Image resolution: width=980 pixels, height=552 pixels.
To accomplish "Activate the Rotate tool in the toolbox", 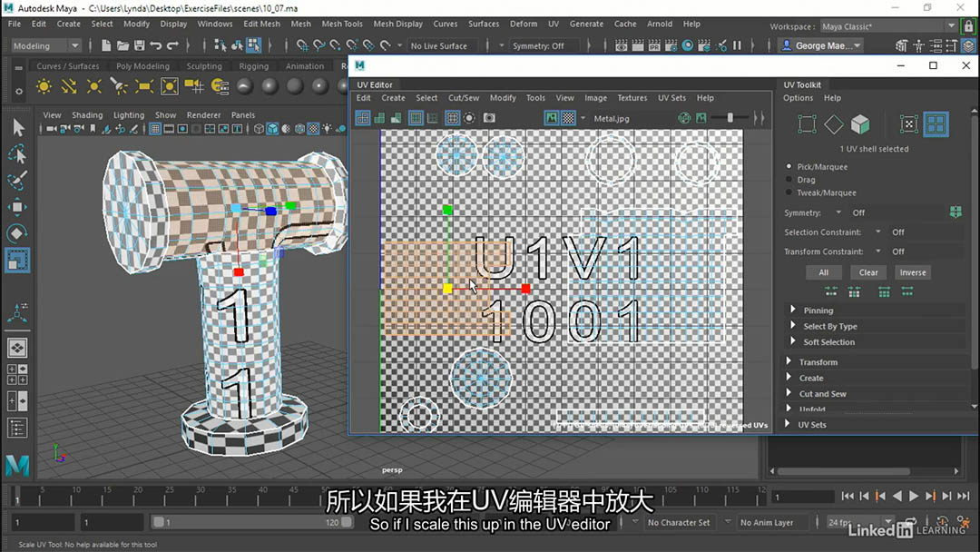I will tap(17, 233).
